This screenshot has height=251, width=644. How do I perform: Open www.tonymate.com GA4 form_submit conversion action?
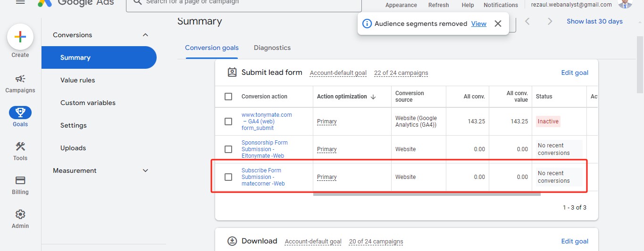pyautogui.click(x=267, y=121)
